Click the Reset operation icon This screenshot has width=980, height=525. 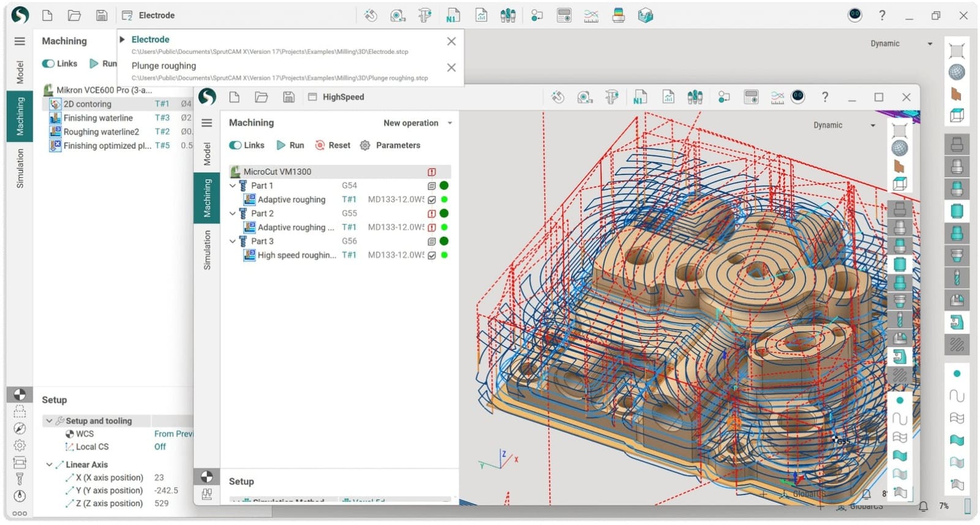[320, 145]
